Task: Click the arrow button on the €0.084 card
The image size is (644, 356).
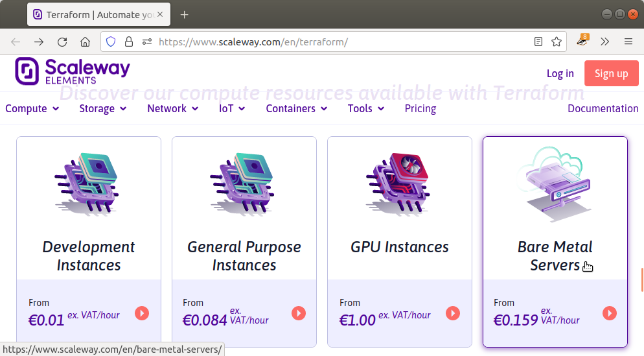Action: 299,313
